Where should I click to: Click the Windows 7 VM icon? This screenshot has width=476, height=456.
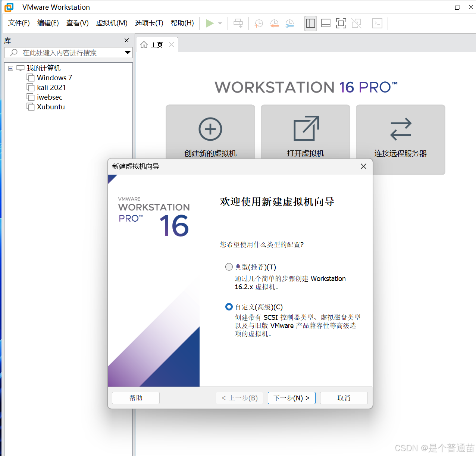point(31,78)
